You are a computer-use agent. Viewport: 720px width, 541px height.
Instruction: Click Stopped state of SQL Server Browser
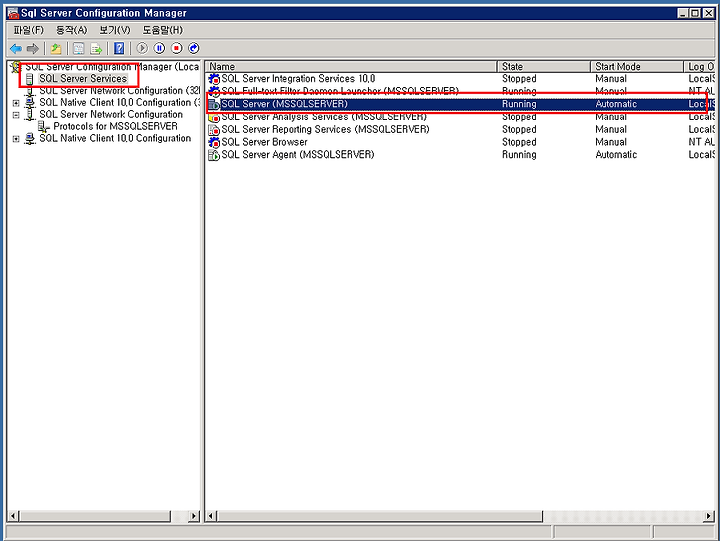pos(519,142)
